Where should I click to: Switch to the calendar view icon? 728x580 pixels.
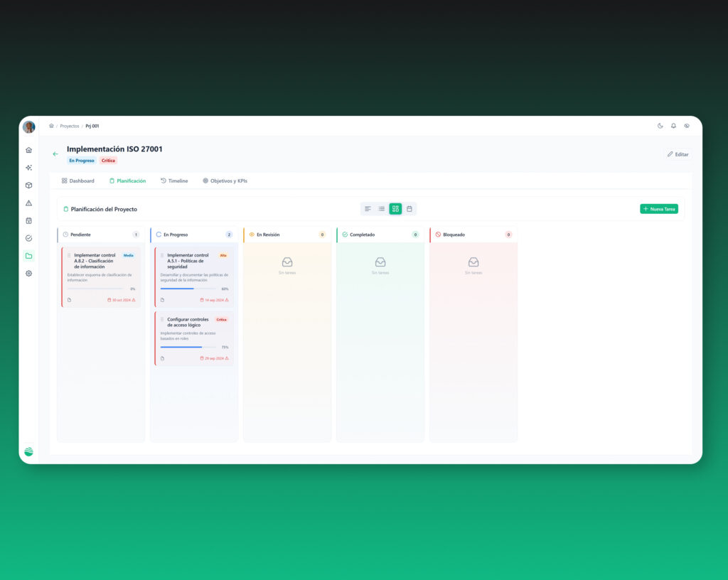(409, 209)
